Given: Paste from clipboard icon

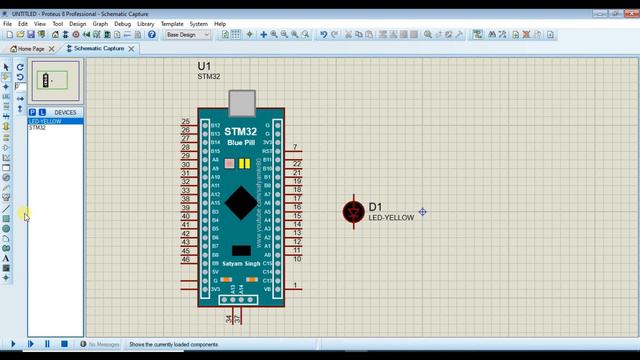Looking at the screenshot, I should pyautogui.click(x=369, y=35).
